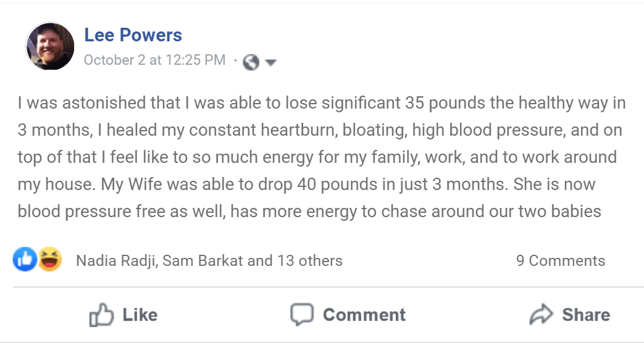The width and height of the screenshot is (644, 343).
Task: Open the Lee Powers profile name link
Action: pos(133,35)
